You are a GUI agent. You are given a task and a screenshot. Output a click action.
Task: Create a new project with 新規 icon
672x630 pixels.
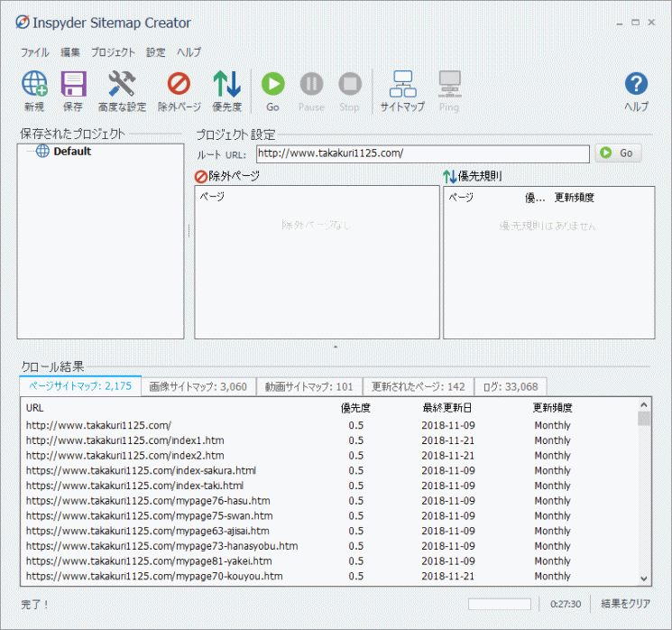point(34,91)
